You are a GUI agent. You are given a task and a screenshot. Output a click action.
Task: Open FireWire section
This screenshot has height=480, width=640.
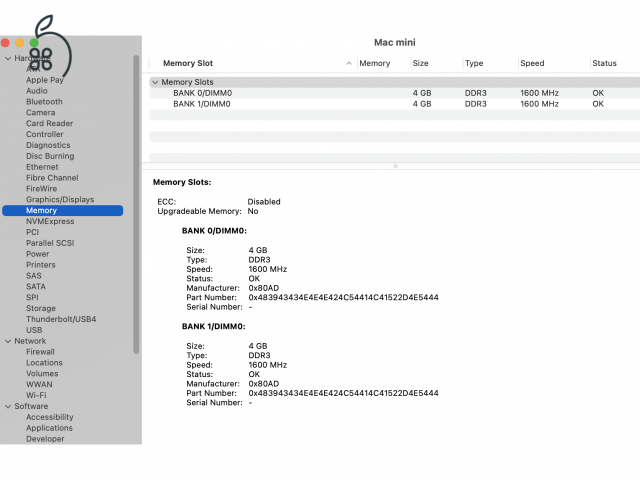tap(42, 189)
